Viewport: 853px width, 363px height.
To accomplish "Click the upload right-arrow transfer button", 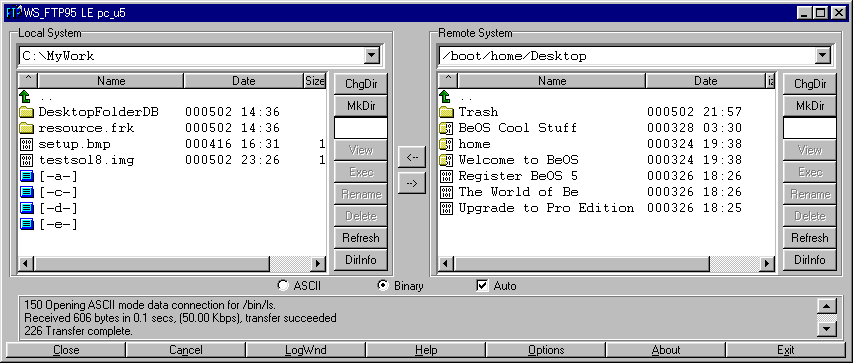I will tap(412, 183).
